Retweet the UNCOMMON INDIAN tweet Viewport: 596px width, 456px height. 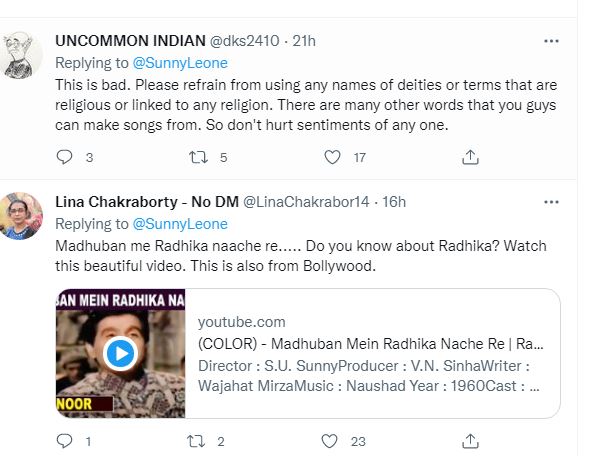click(198, 157)
